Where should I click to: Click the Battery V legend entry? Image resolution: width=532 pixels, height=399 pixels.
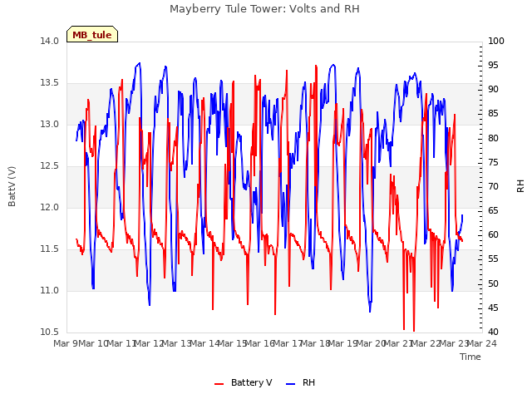point(244,382)
